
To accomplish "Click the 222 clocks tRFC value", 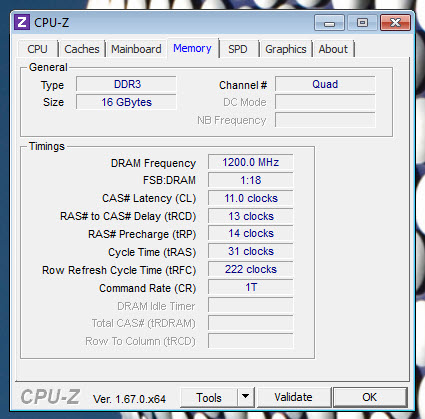I will tap(251, 269).
